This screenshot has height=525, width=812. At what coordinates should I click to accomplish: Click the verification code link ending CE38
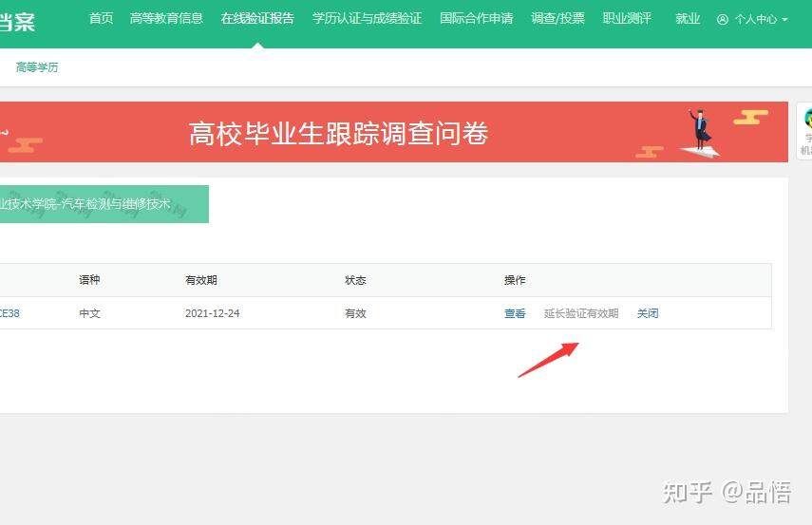coord(9,313)
